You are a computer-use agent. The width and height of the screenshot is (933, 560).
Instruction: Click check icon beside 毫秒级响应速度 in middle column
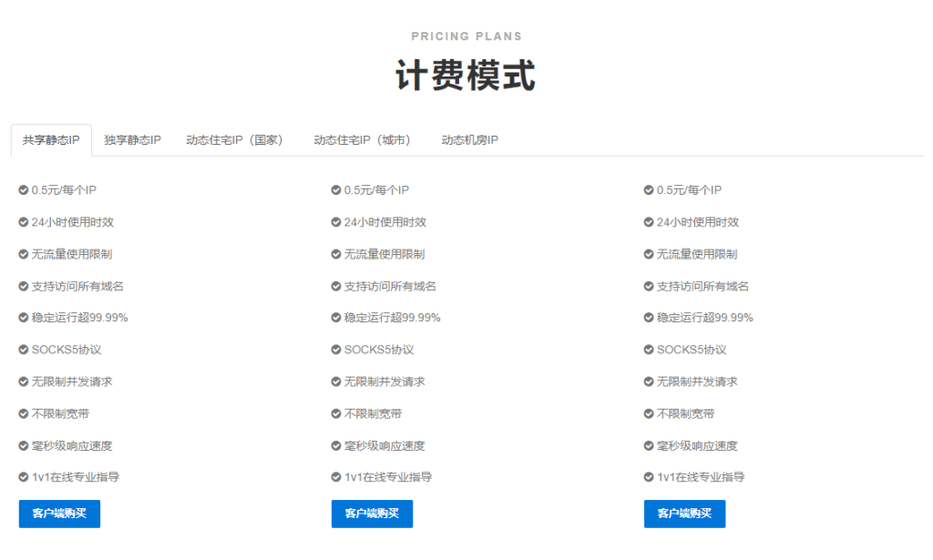[336, 446]
